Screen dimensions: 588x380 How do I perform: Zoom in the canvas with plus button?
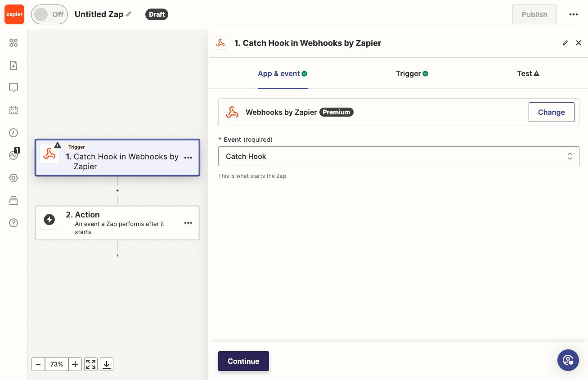(x=75, y=364)
